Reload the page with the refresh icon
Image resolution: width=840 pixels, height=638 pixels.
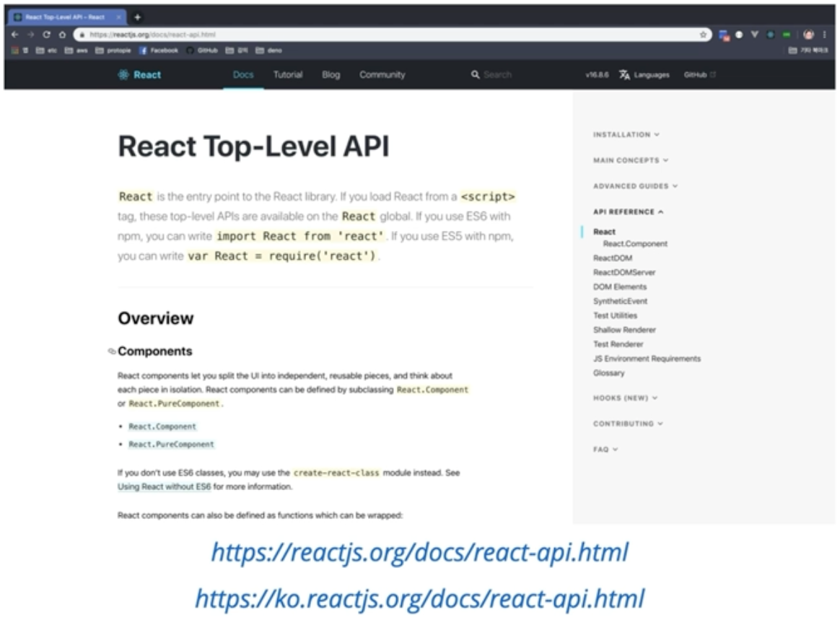pos(47,35)
